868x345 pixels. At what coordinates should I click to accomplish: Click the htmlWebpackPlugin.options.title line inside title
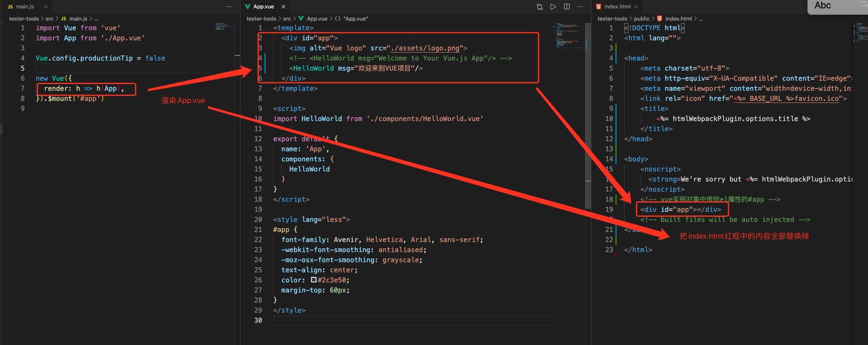click(733, 119)
